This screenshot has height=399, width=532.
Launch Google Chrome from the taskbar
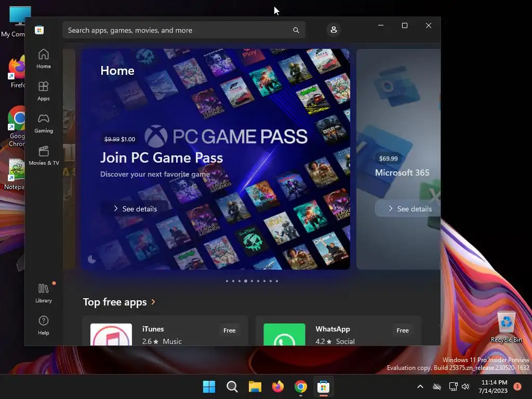(301, 387)
